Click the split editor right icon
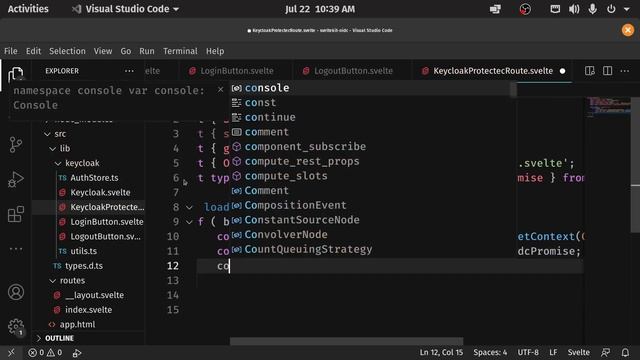The width and height of the screenshot is (640, 360). (x=607, y=71)
